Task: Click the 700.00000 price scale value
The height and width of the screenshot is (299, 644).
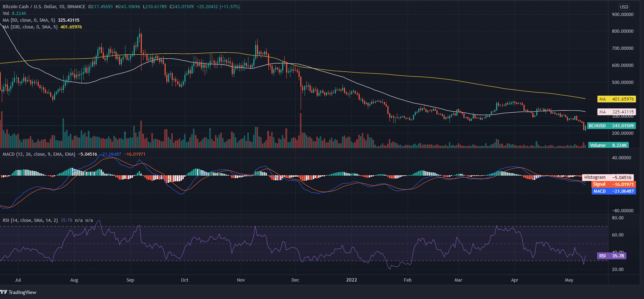Action: pos(623,48)
